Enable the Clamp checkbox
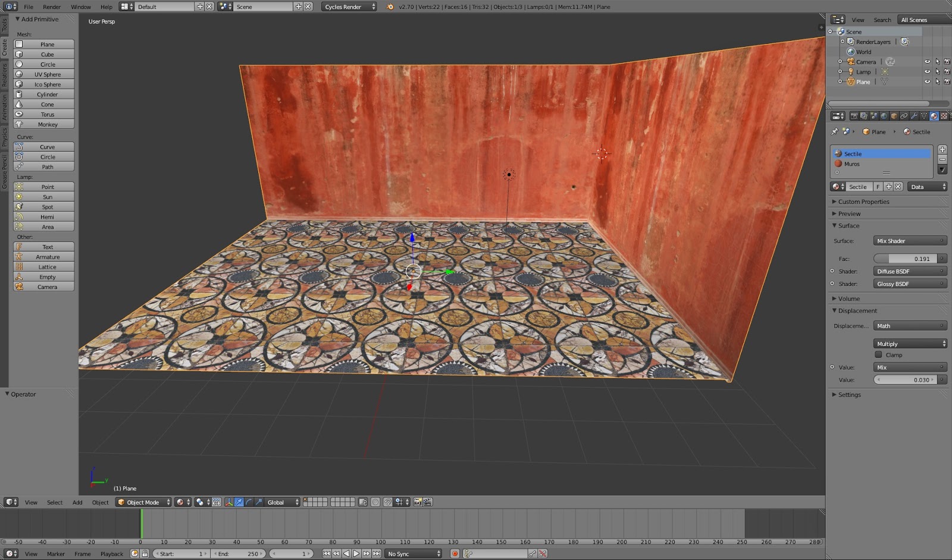The width and height of the screenshot is (952, 560). click(x=878, y=355)
